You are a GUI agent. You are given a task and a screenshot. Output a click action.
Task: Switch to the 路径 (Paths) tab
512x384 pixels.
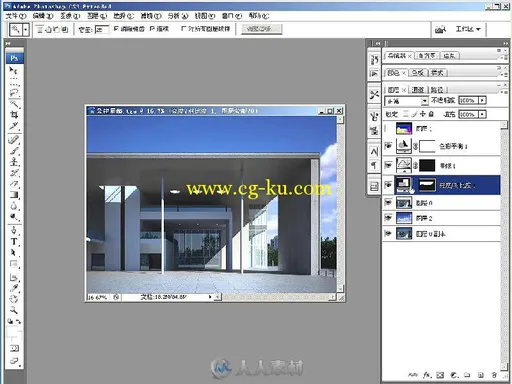click(437, 90)
